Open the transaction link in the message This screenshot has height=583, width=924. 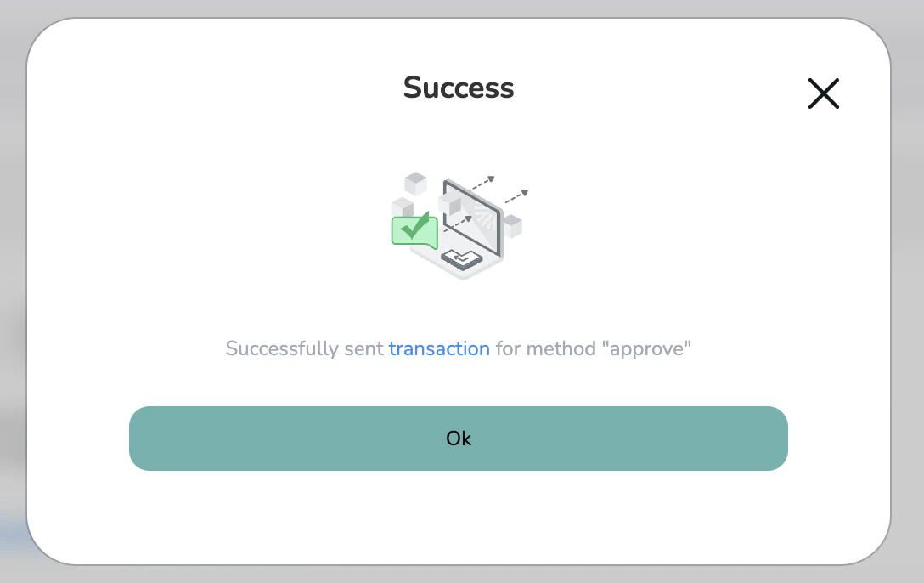click(x=439, y=348)
